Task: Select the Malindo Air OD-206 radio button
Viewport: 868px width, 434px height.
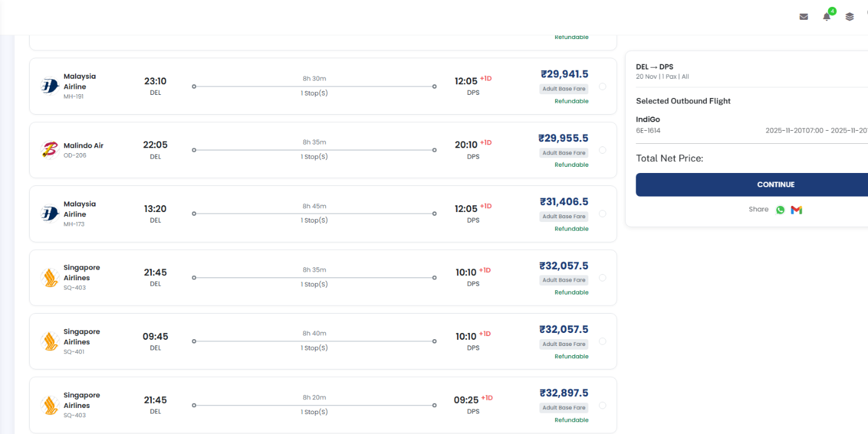Action: (x=603, y=150)
